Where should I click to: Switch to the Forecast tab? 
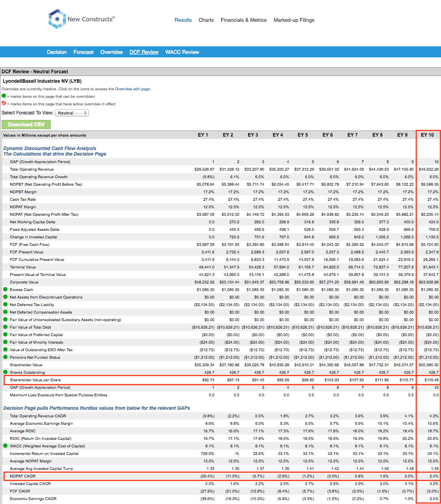click(x=83, y=52)
